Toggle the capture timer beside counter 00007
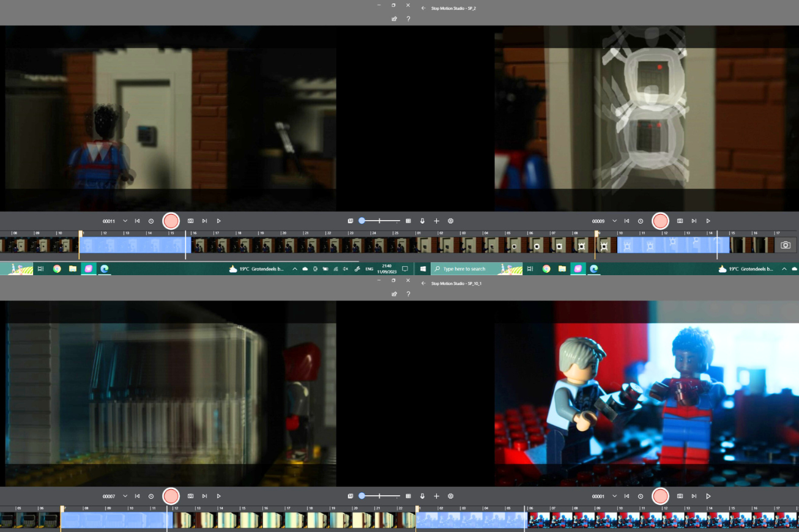 [x=151, y=497]
